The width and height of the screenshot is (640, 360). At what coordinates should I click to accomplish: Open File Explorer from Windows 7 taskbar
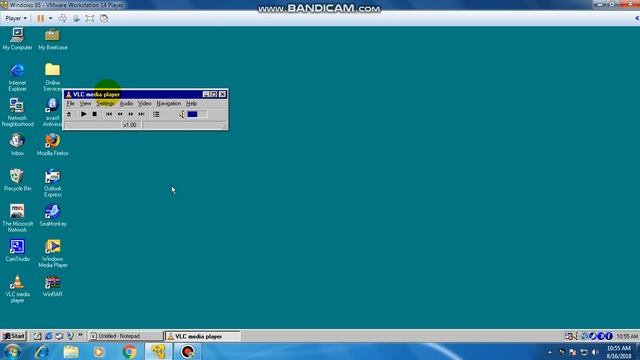pos(71,351)
